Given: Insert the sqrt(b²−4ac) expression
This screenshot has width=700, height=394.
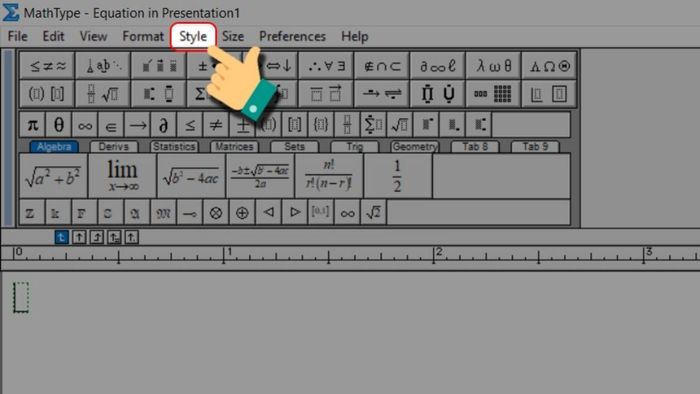Looking at the screenshot, I should click(x=191, y=176).
